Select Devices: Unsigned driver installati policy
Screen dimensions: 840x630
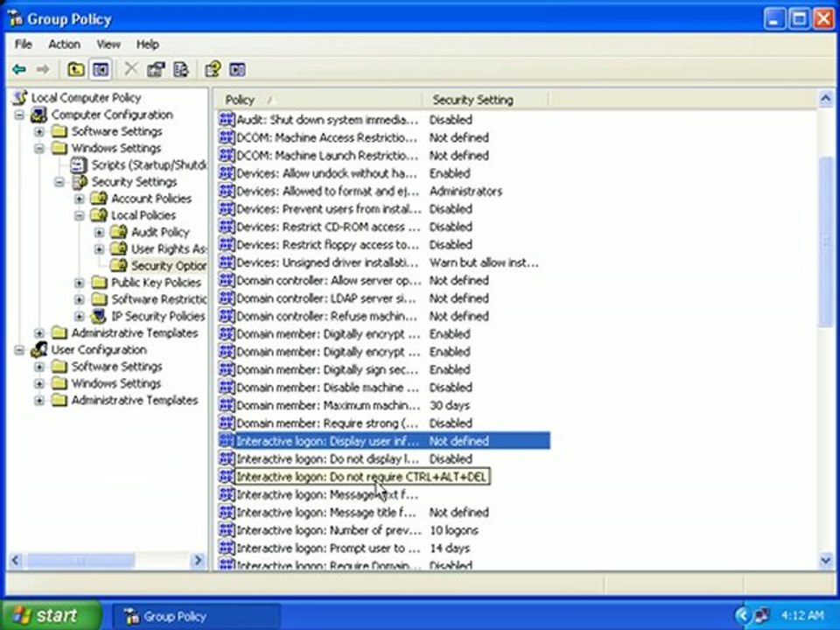(x=384, y=262)
